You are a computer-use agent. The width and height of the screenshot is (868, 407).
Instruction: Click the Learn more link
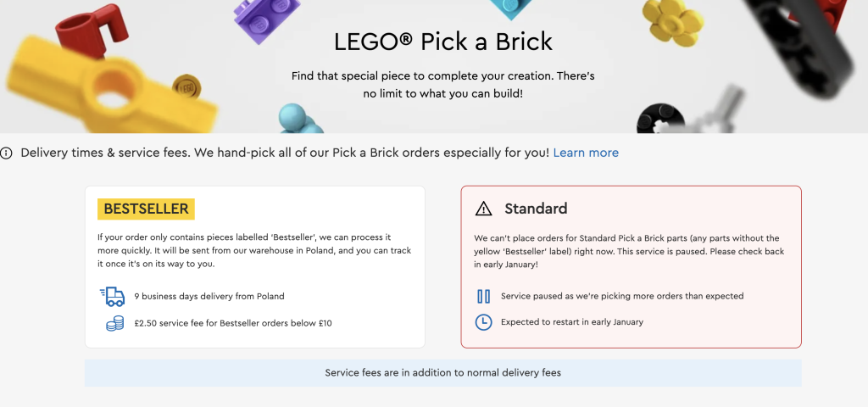(586, 153)
